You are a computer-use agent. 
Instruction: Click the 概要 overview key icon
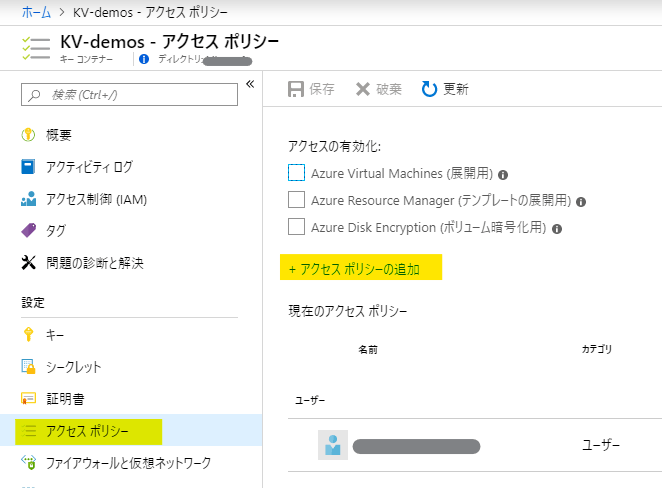click(29, 135)
